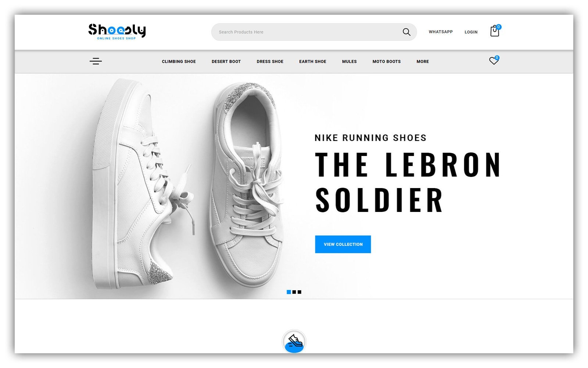Open the hamburger menu icon
588x368 pixels.
pyautogui.click(x=96, y=61)
